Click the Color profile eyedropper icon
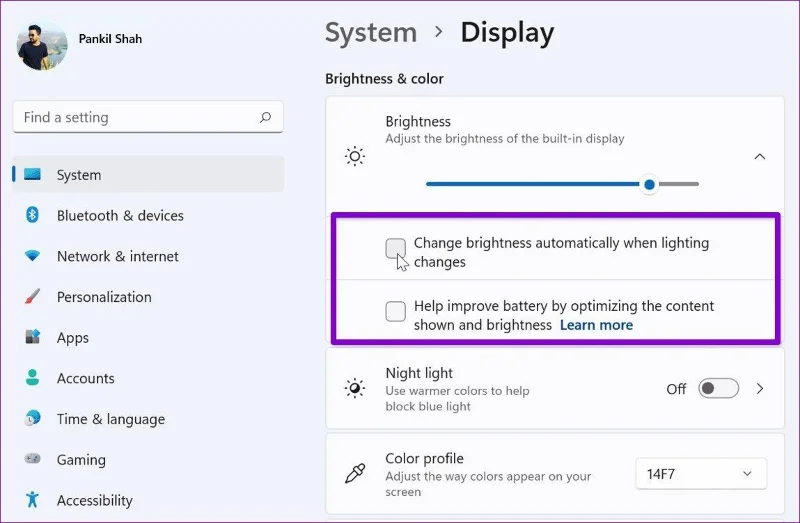The height and width of the screenshot is (523, 800). [355, 474]
